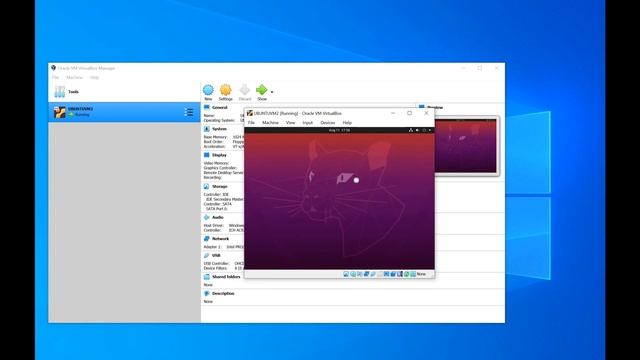Click the UBUNTUVM2 window title icon

(250, 113)
